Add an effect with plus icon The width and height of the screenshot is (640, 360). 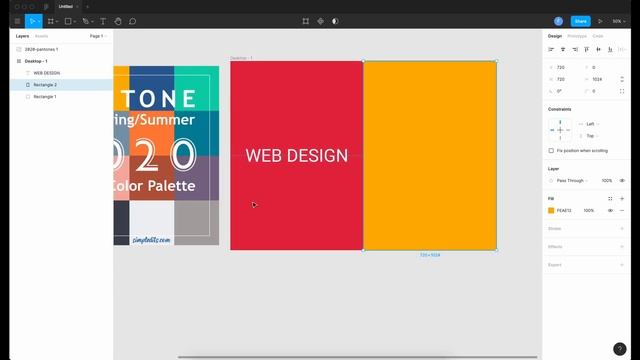coord(622,247)
